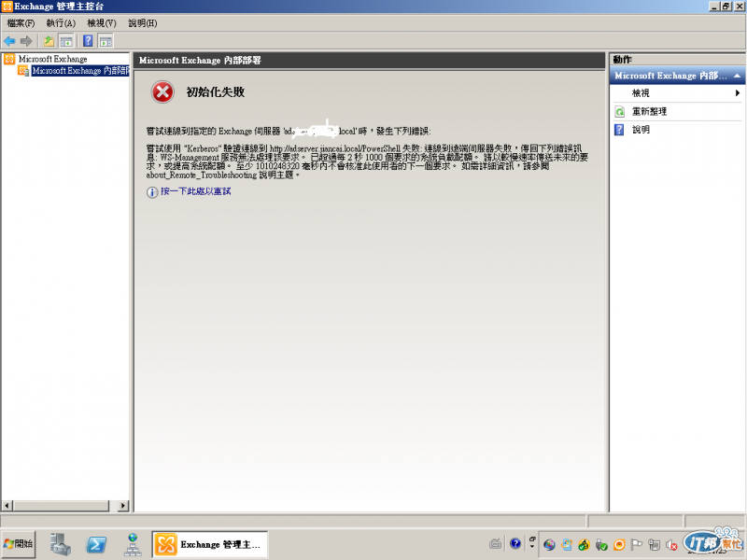Click 重新整理 in the actions pane
Screen dimensions: 747x560
(649, 111)
